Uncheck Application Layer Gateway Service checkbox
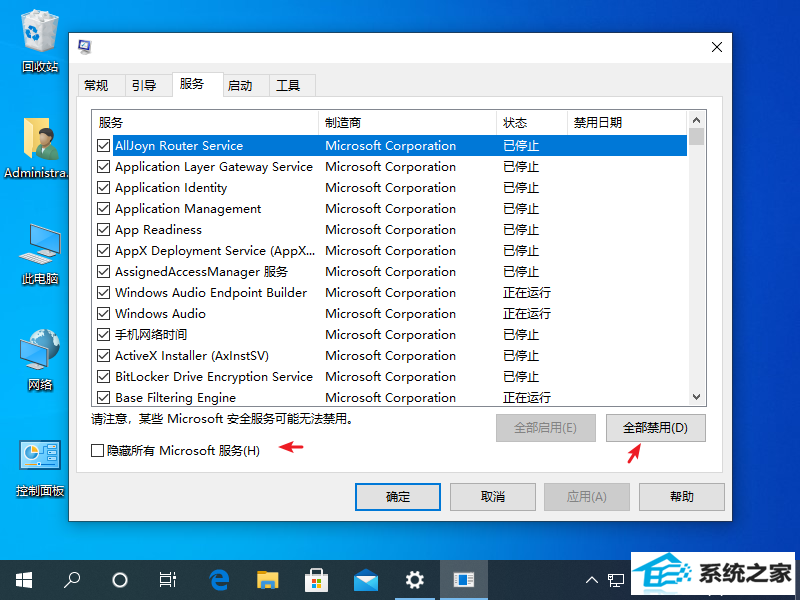Image resolution: width=800 pixels, height=600 pixels. click(x=104, y=166)
